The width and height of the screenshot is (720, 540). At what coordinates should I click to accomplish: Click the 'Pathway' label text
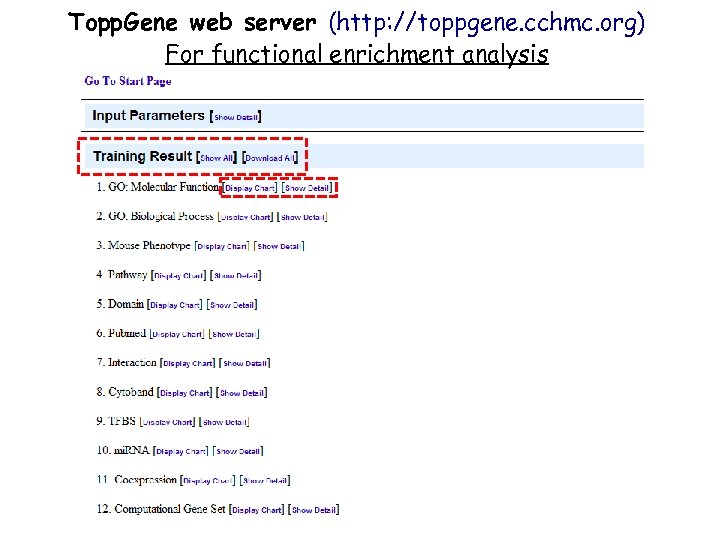pos(128,275)
